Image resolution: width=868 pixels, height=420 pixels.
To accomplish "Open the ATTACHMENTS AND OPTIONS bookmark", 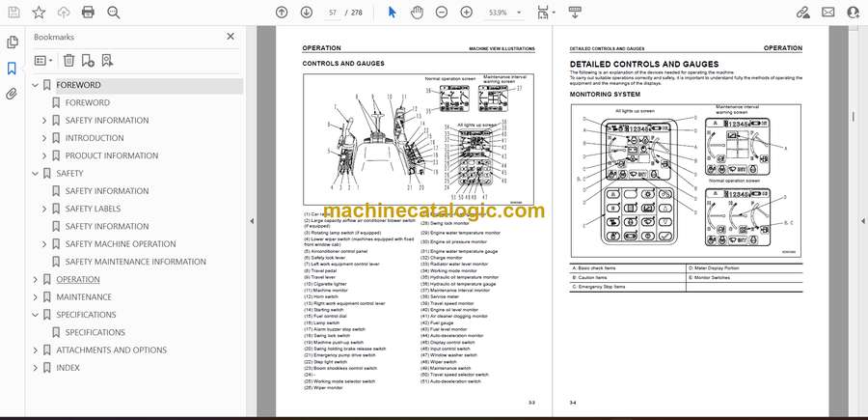I will pos(111,350).
